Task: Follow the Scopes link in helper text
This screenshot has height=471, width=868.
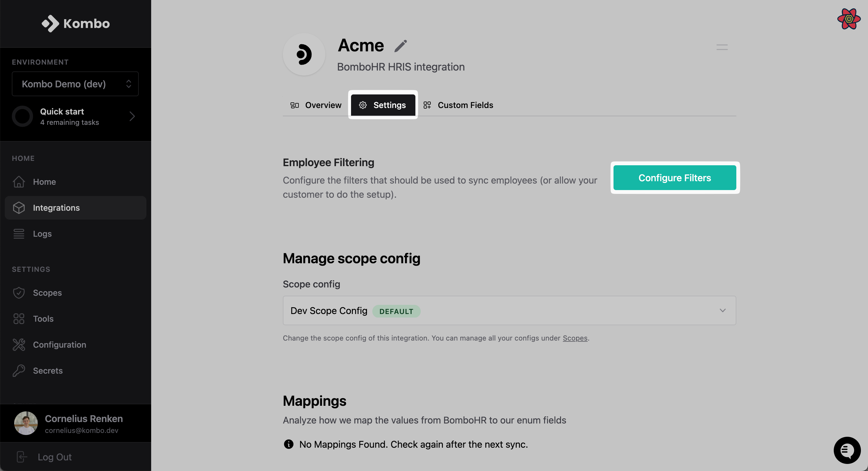Action: [x=575, y=338]
